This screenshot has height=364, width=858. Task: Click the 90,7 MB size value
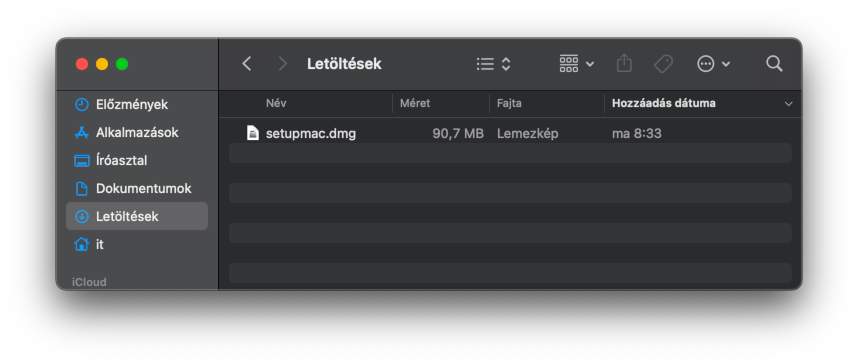tap(458, 134)
